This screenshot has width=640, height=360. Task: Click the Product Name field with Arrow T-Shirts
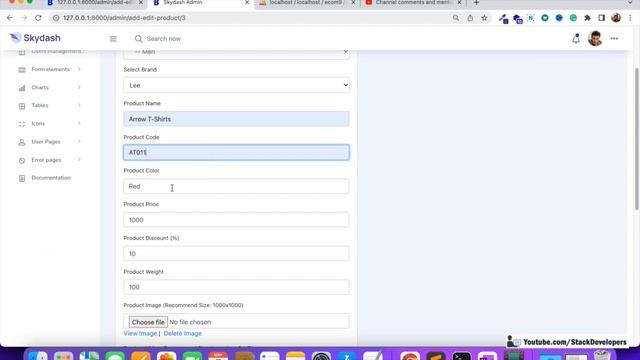pyautogui.click(x=236, y=119)
